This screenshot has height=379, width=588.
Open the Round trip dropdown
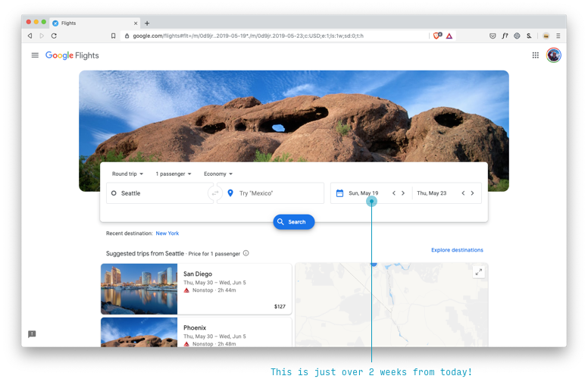click(127, 174)
